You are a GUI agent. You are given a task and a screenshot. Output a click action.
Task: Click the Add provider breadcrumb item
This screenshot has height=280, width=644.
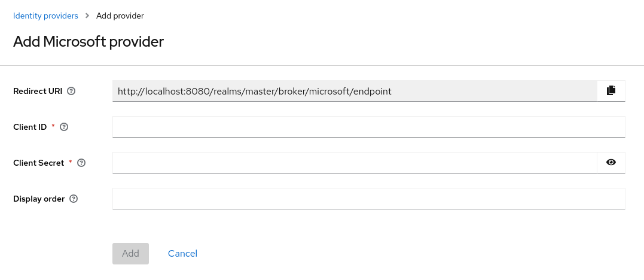[120, 16]
